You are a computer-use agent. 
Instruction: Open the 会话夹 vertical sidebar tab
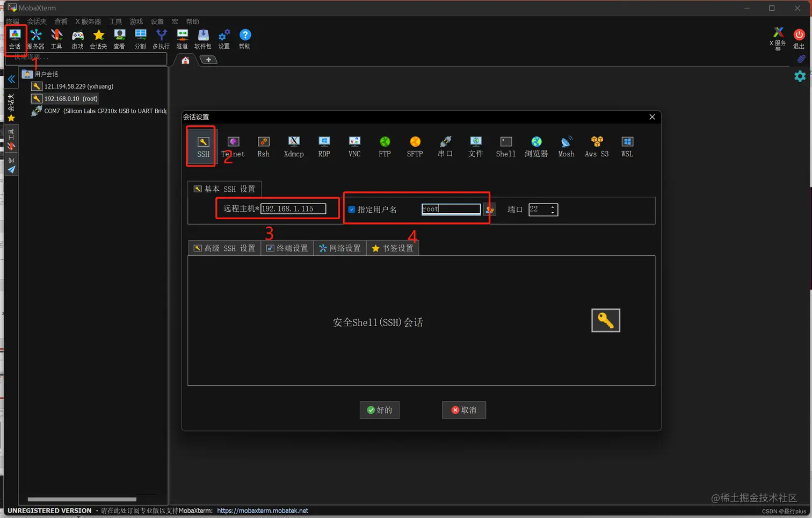pos(11,107)
